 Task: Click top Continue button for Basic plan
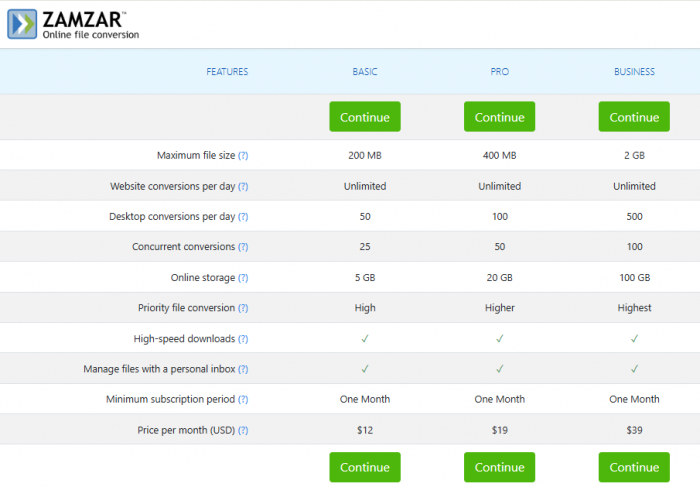(x=365, y=117)
